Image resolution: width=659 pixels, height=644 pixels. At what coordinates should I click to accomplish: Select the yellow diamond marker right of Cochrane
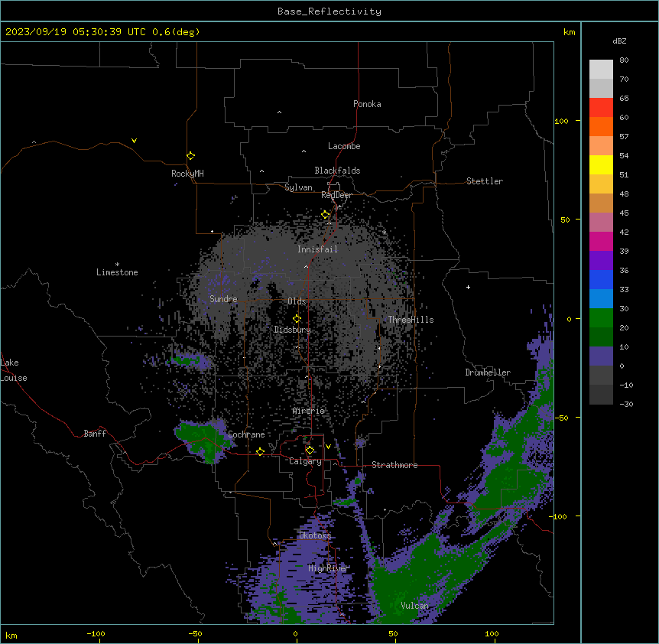click(260, 452)
